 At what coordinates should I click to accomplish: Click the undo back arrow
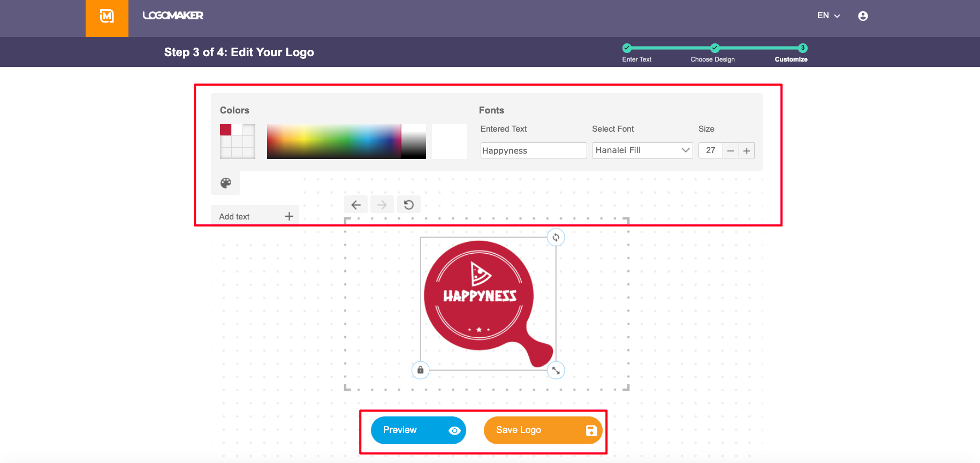point(356,205)
